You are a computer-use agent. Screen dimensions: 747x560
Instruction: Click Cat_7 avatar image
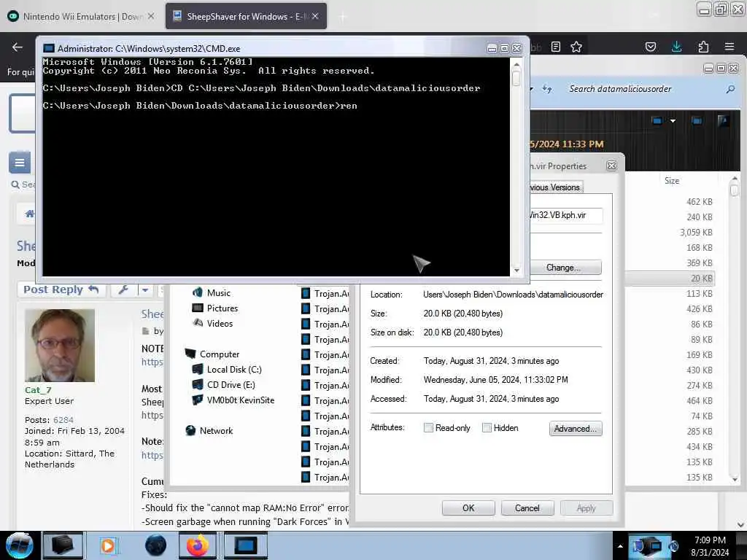point(60,345)
